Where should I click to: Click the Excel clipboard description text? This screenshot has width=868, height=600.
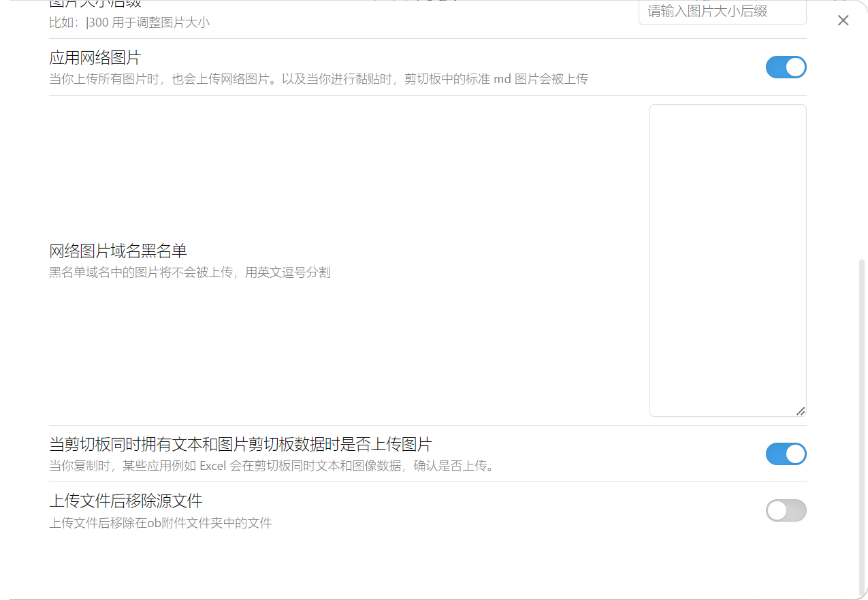(x=271, y=467)
